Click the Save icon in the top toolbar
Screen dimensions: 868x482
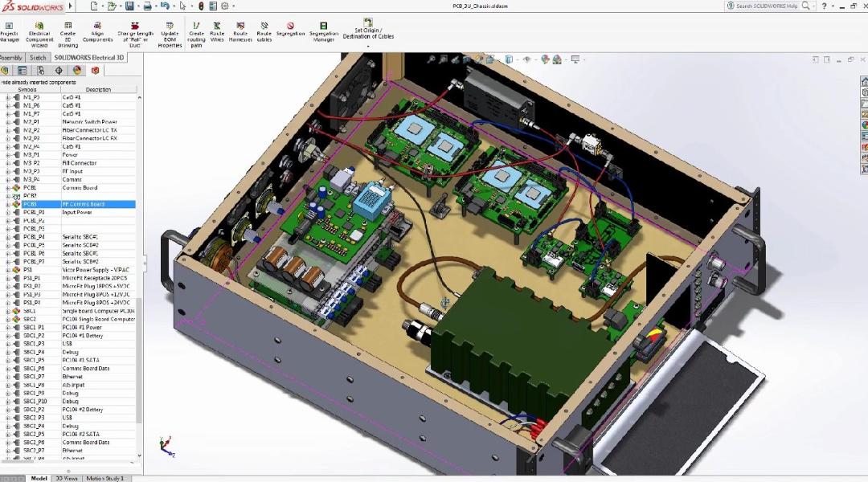pos(129,6)
